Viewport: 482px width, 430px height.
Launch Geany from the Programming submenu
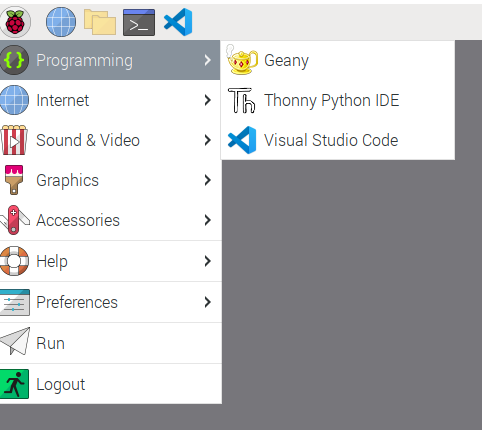[x=338, y=60]
